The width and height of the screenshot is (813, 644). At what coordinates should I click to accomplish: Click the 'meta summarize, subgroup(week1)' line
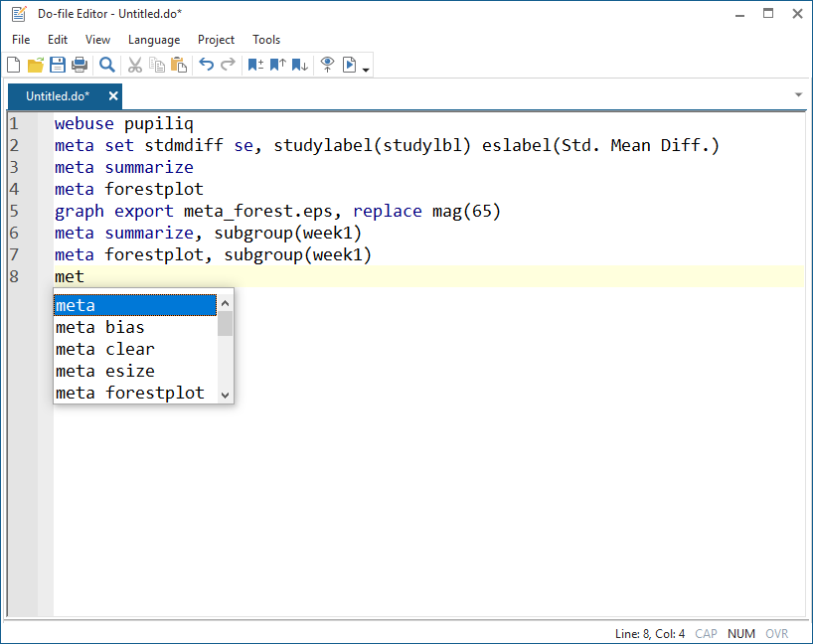coord(208,233)
